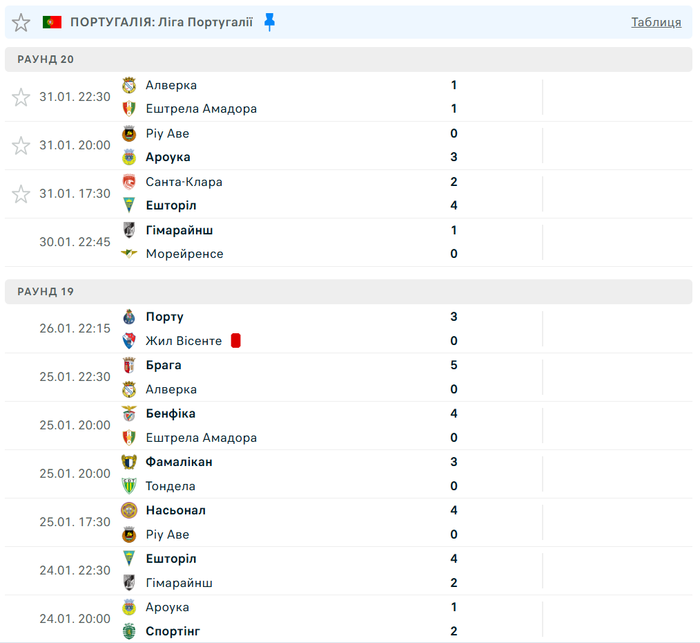Star the Ріу Аве vs Ароука match

pos(21,146)
